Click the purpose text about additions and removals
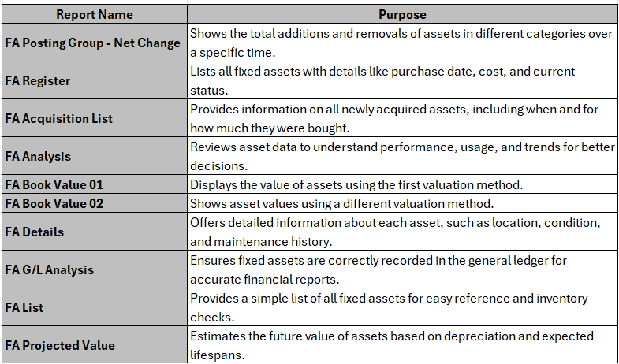619x364 pixels. 402,43
